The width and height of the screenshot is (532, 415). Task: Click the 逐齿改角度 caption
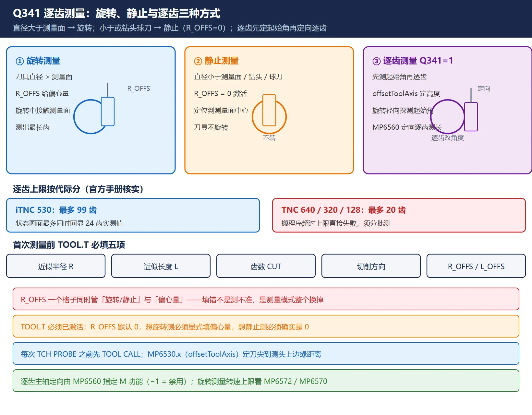click(x=448, y=138)
